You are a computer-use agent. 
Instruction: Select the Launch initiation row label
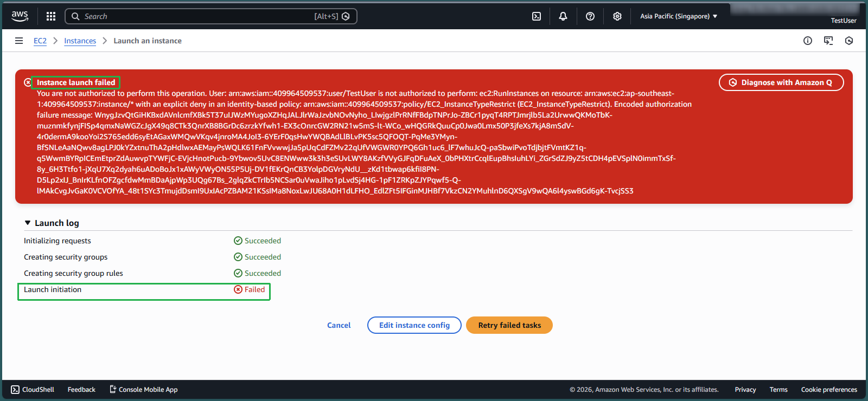pyautogui.click(x=53, y=289)
